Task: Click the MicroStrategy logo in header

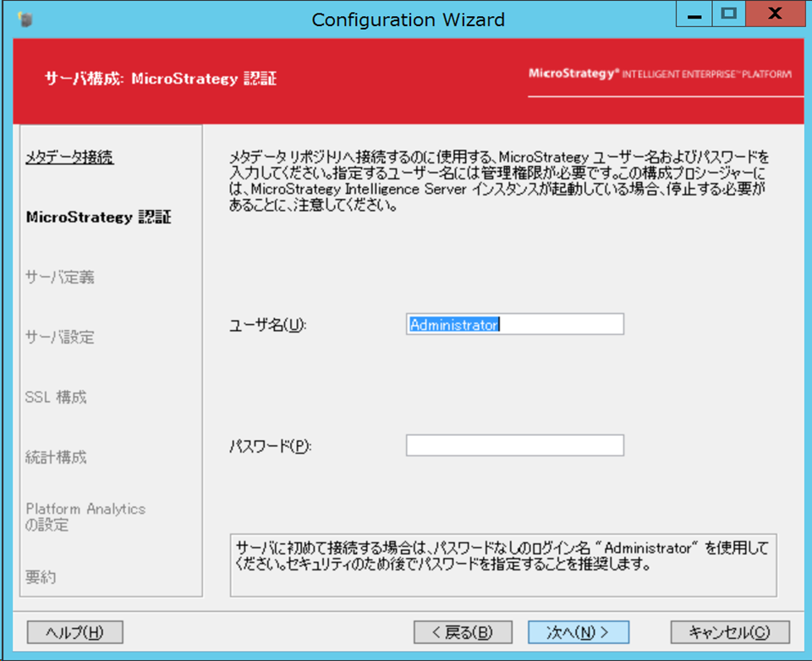Action: pyautogui.click(x=660, y=74)
